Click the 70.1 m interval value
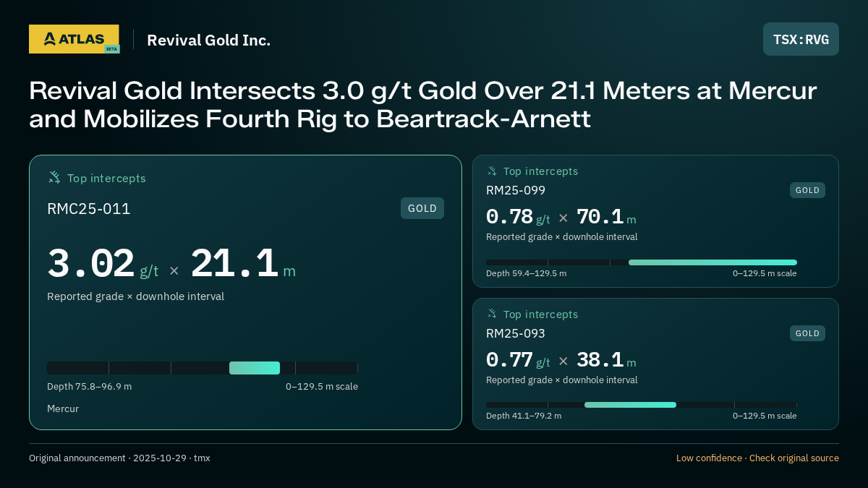Image resolution: width=868 pixels, height=488 pixels. point(606,217)
